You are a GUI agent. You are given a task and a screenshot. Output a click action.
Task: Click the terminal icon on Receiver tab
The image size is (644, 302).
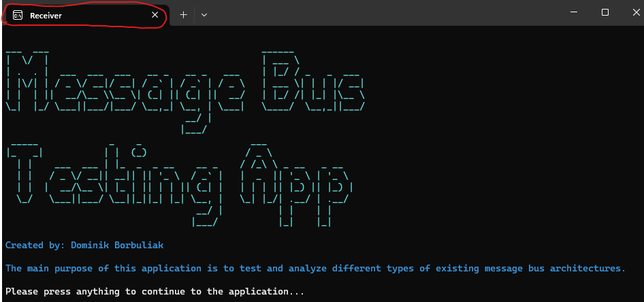pos(18,16)
